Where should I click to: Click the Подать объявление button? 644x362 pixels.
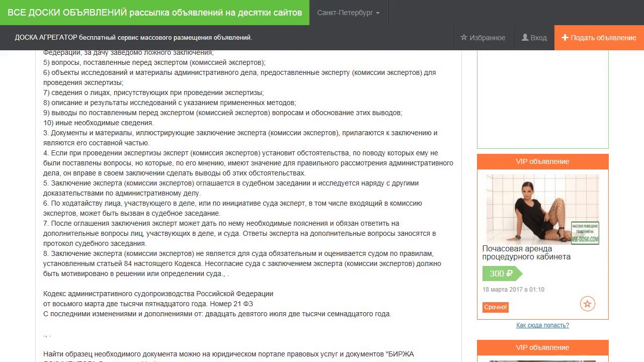599,38
